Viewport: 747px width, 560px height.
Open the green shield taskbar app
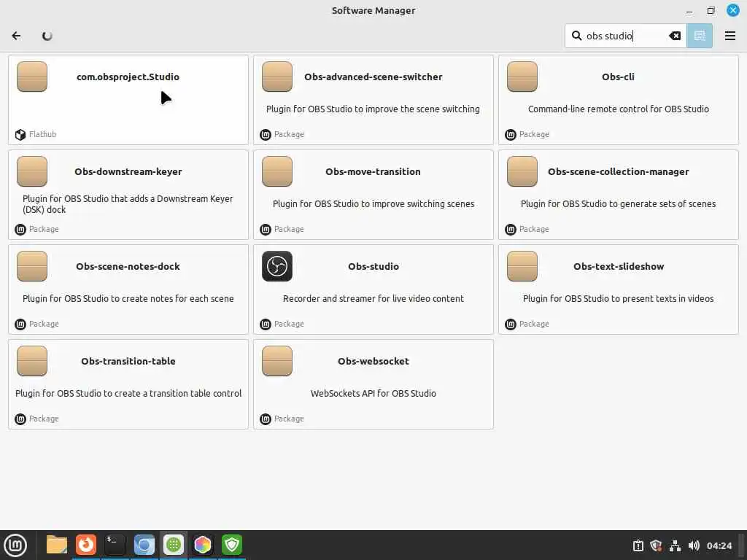(231, 545)
